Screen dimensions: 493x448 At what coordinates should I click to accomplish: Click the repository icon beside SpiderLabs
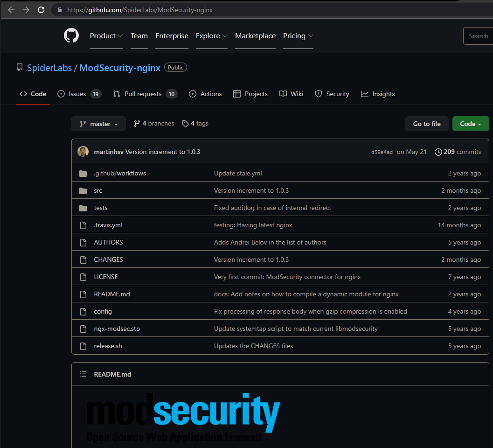(x=20, y=67)
